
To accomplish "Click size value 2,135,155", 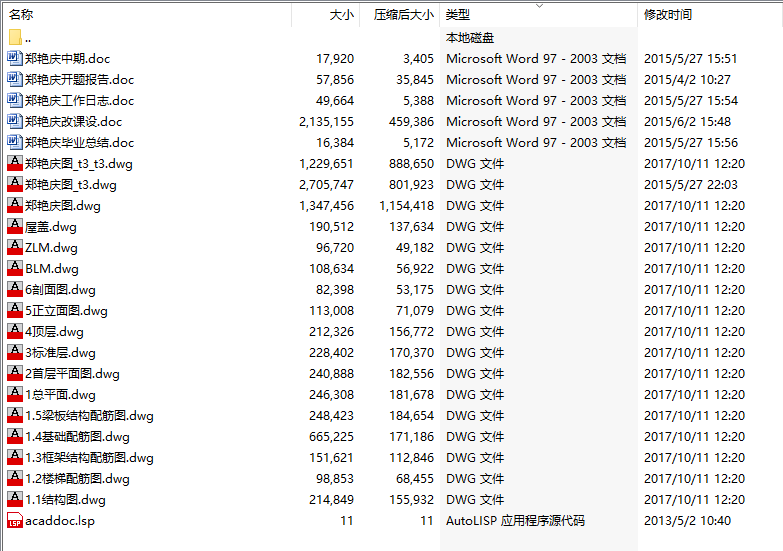I will point(327,122).
